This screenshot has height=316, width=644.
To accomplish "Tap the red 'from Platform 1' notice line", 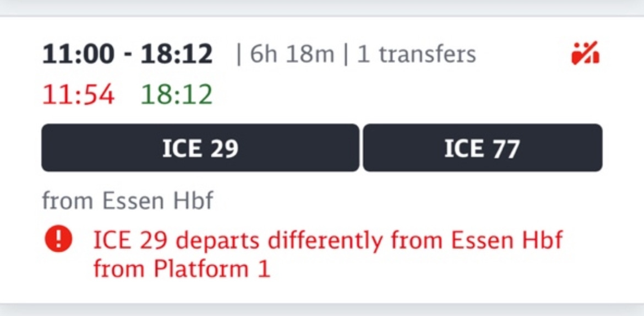I will (x=182, y=269).
